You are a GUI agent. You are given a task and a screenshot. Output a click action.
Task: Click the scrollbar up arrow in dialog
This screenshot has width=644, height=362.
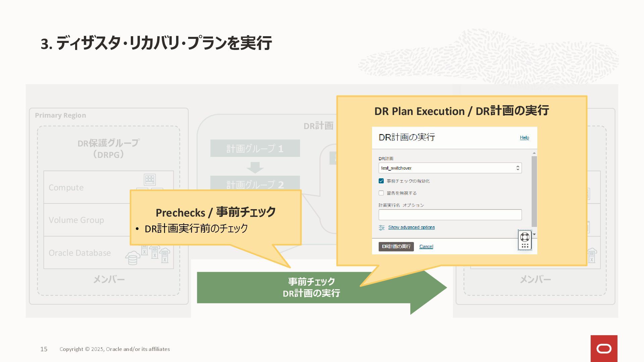[x=534, y=153]
